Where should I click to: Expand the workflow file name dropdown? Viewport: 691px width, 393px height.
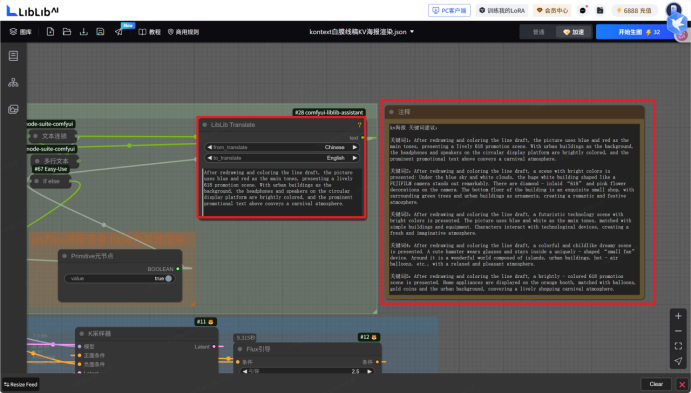click(x=412, y=32)
